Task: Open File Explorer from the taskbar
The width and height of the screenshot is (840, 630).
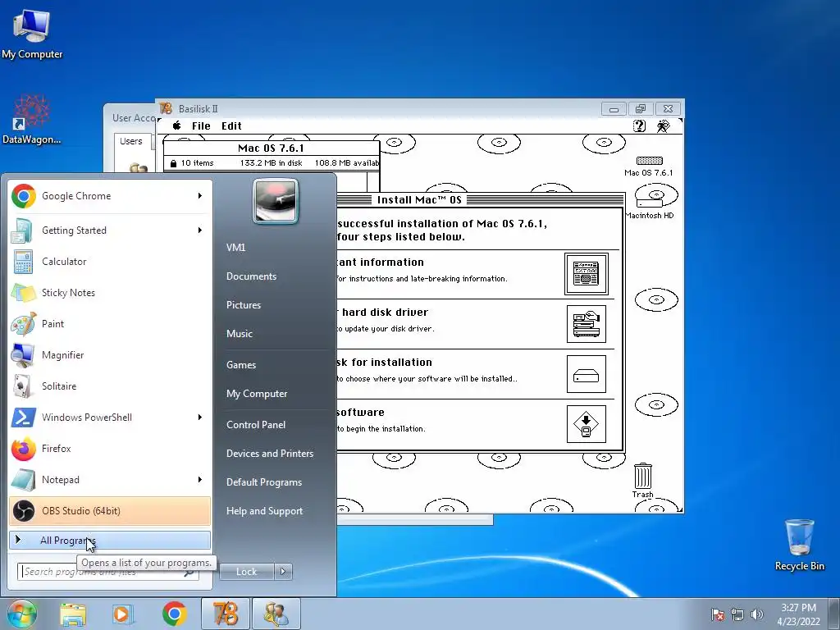Action: (x=73, y=614)
